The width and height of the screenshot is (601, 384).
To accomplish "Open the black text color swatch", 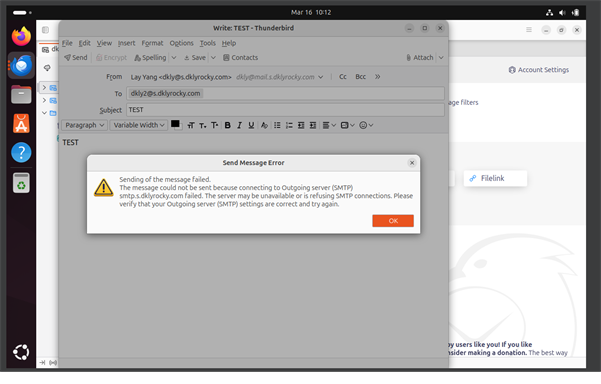I will tap(175, 124).
